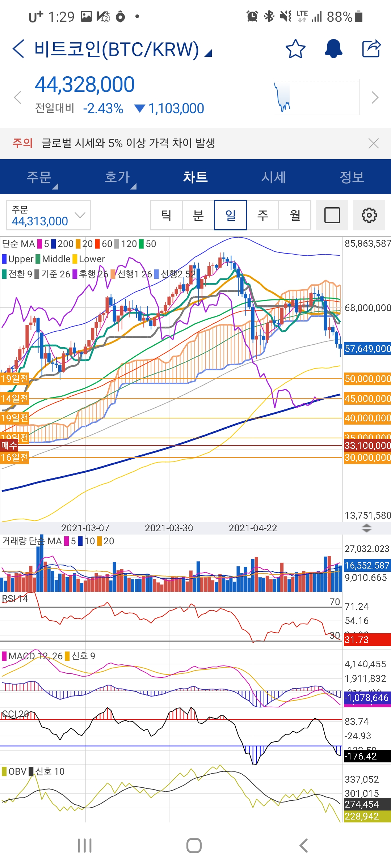Select the 차트 tab
The width and height of the screenshot is (391, 868).
[x=195, y=177]
